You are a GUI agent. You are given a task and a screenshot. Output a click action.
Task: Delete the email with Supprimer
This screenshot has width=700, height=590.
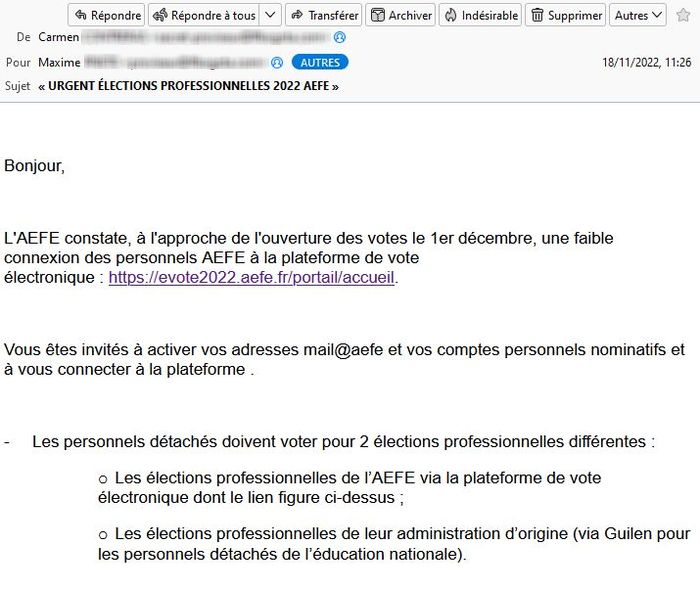[x=566, y=15]
